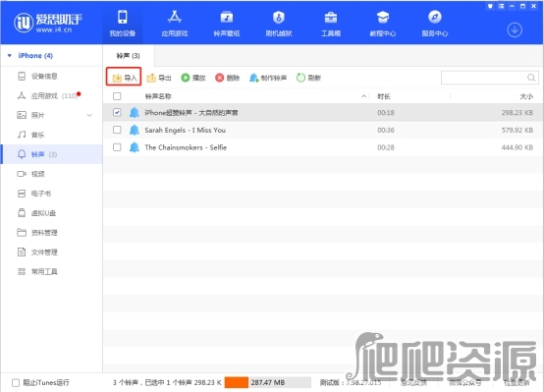Click duration 00:36 cell
This screenshot has height=392, width=544.
(x=386, y=130)
